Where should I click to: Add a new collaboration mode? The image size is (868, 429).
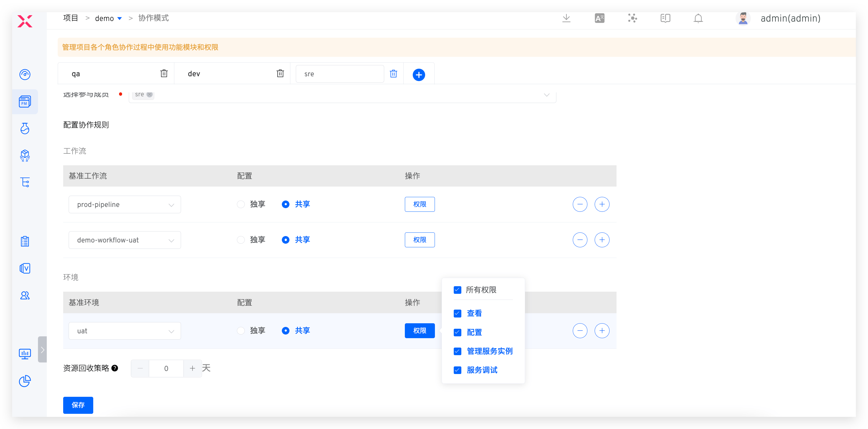(419, 74)
